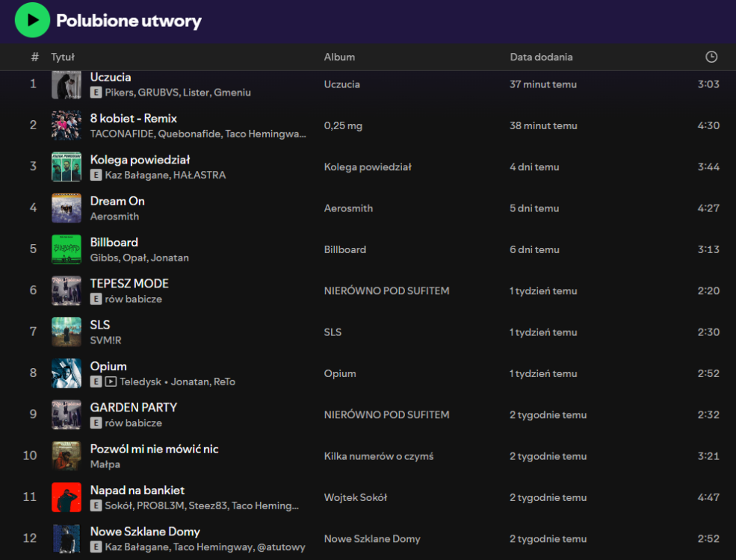Open the TEPESZ MODE cover thumbnail
Screen dimensions: 736x560
point(67,290)
